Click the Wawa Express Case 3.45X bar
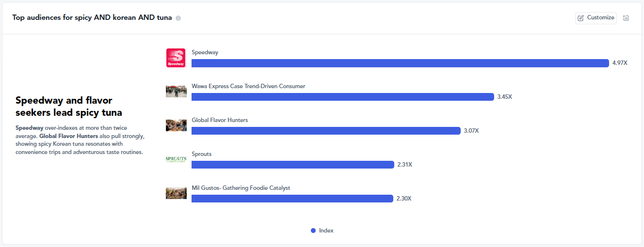 click(343, 97)
